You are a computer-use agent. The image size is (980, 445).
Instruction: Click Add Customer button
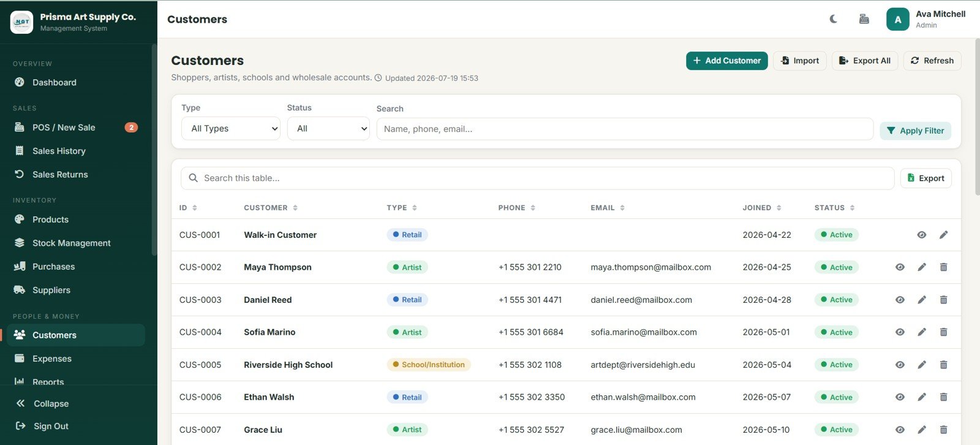click(x=726, y=61)
